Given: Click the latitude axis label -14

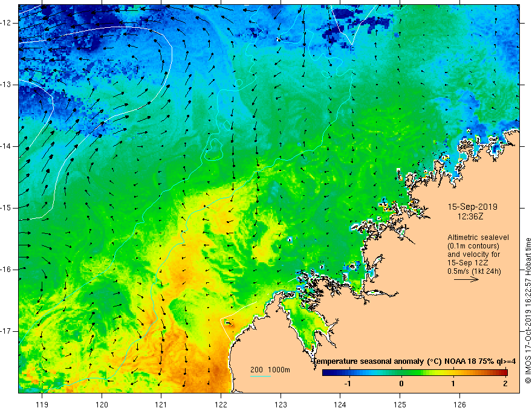Looking at the screenshot, I should (6, 146).
